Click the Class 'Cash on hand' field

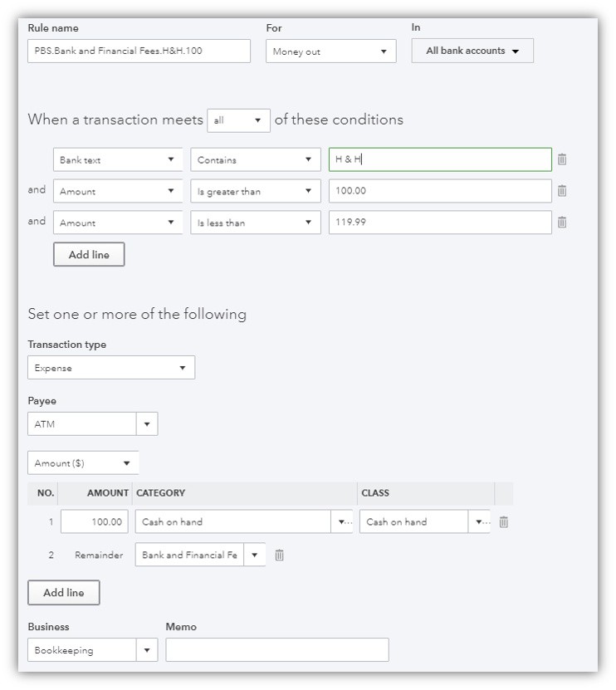[413, 521]
